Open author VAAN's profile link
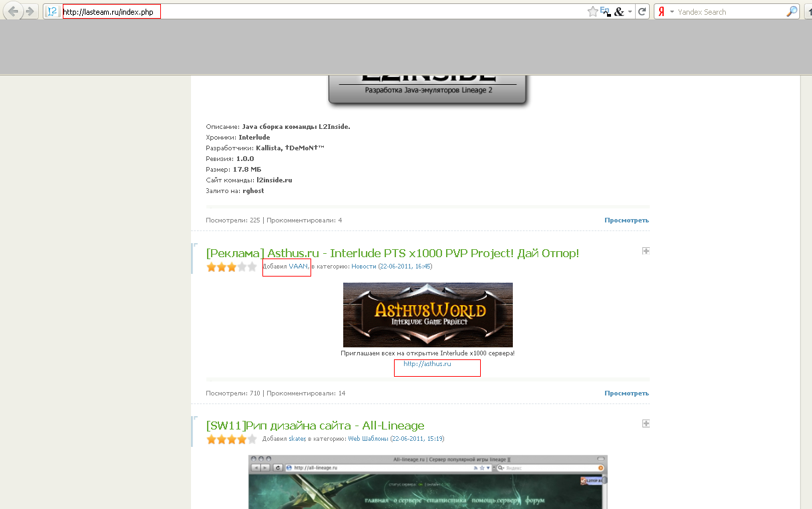 tap(298, 267)
